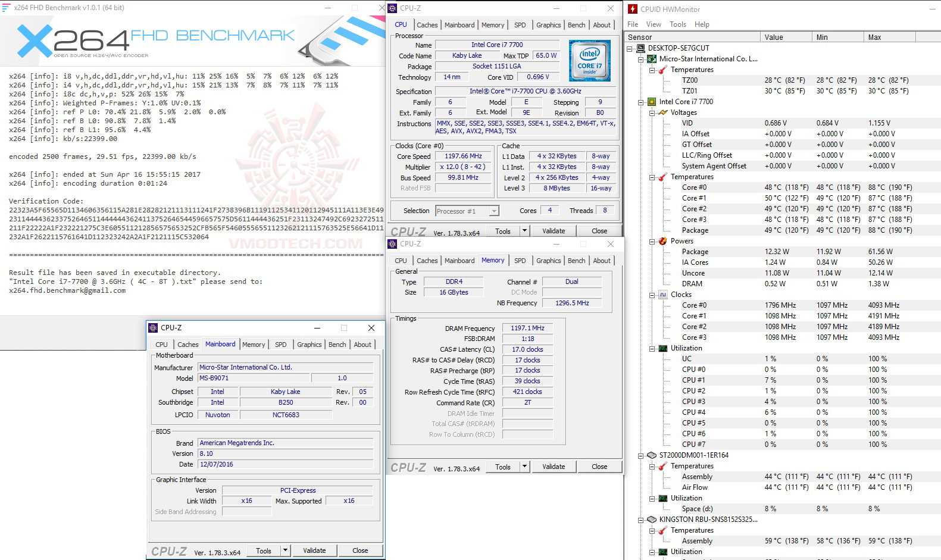Open the Tools menu in HWMonitor
Screen dimensions: 941x560
pos(678,24)
